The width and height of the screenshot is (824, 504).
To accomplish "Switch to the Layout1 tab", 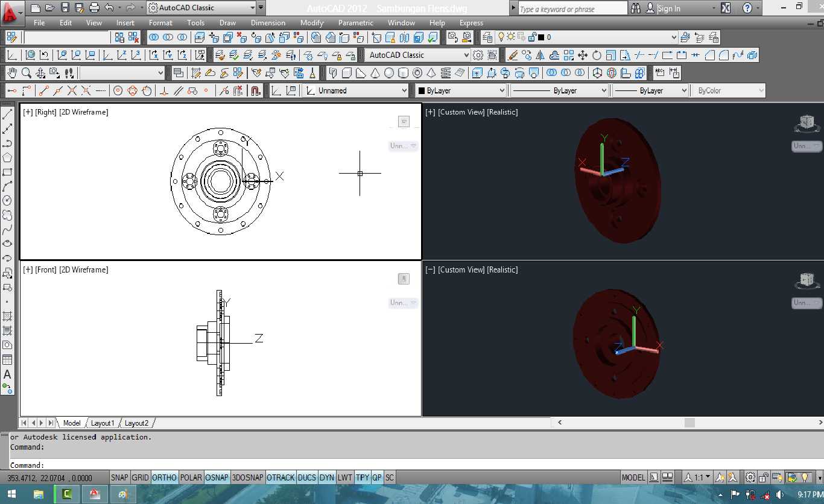I will pos(102,423).
